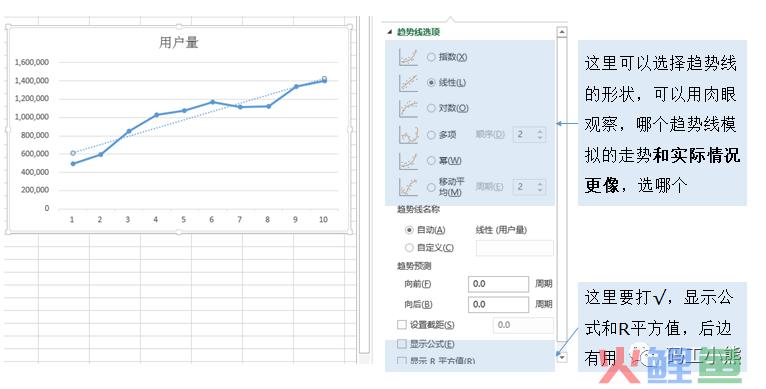
Task: Click the power trendline icon
Action: click(408, 160)
